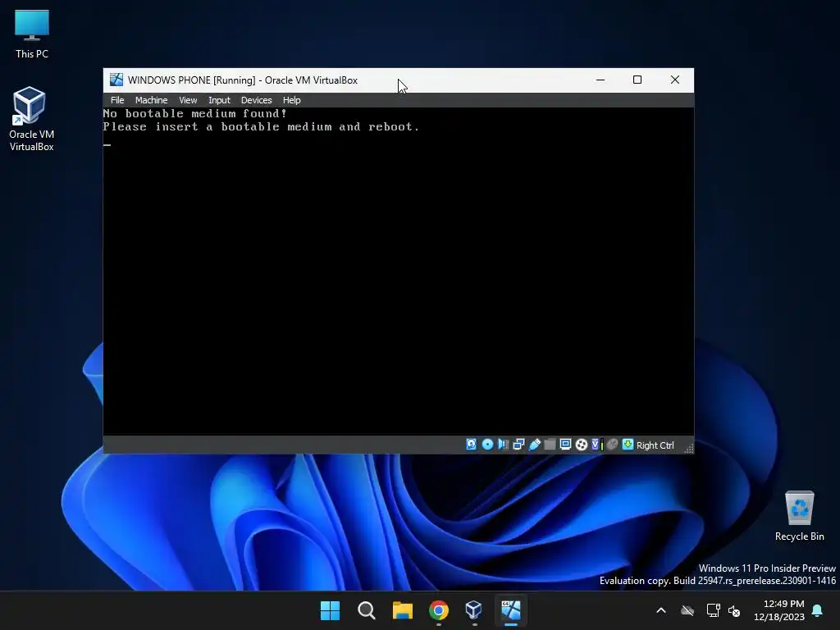
Task: Click the optical disc drive indicator
Action: pyautogui.click(x=487, y=444)
